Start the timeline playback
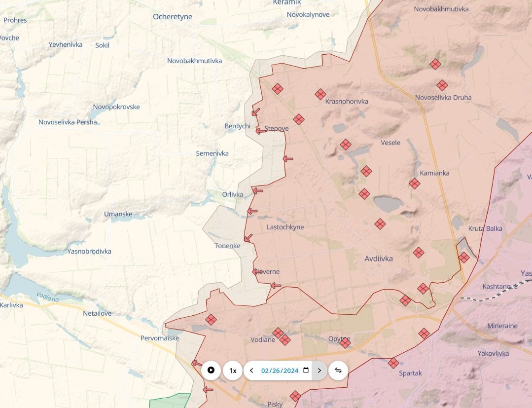 211,371
